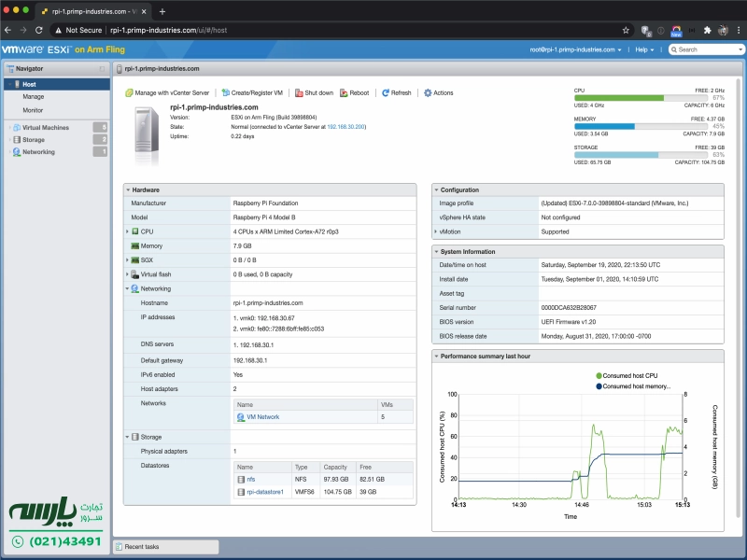This screenshot has width=747, height=560.
Task: Open the nfs datastore link
Action: 251,480
